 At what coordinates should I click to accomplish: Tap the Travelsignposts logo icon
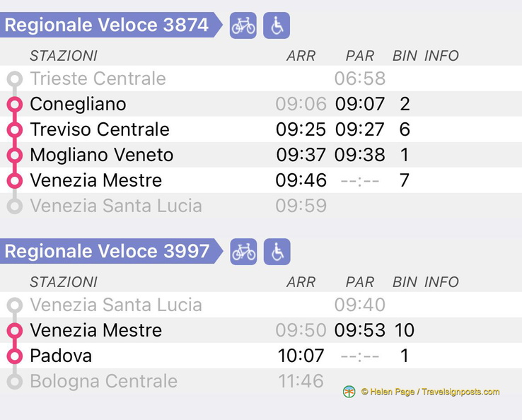point(349,392)
